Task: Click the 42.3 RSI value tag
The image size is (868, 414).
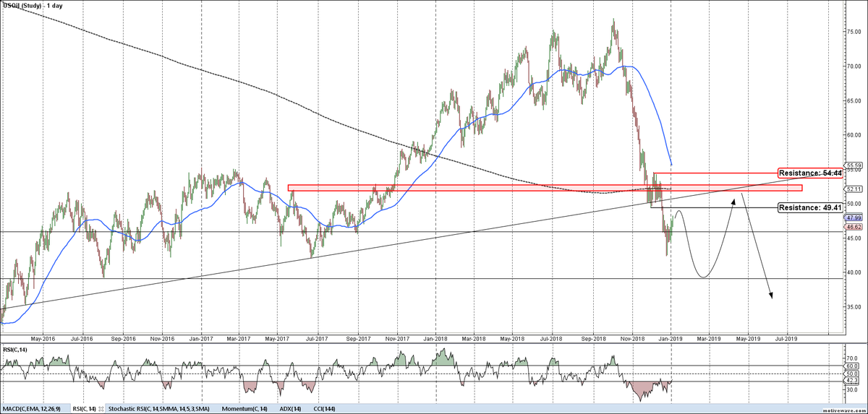Action: click(x=852, y=381)
